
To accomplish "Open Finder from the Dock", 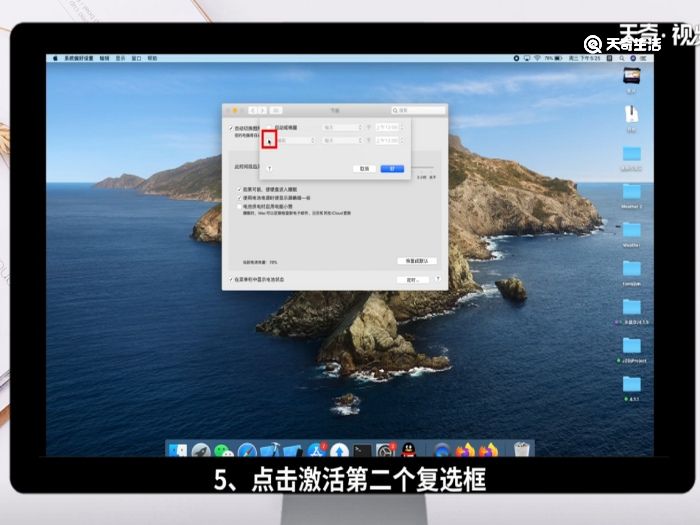I will pyautogui.click(x=178, y=450).
